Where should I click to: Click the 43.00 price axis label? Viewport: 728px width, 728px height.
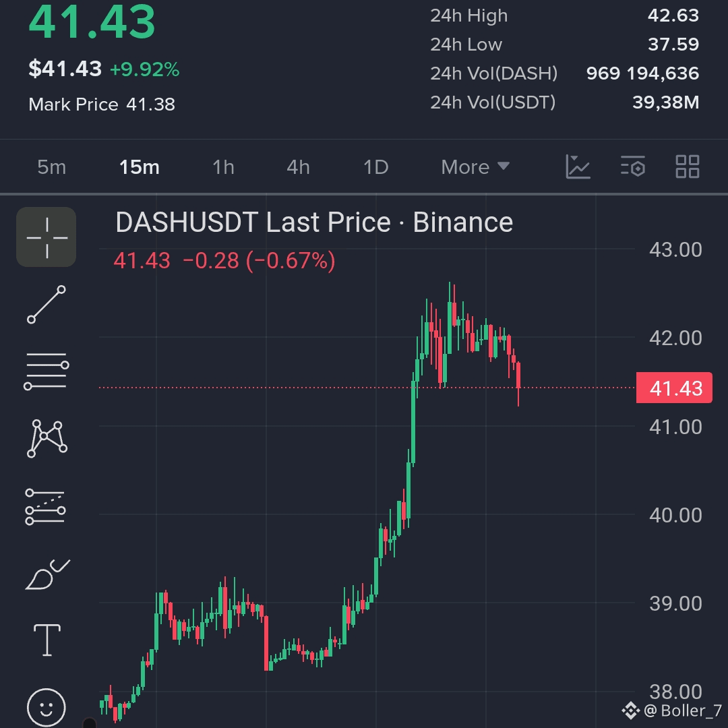tap(675, 250)
